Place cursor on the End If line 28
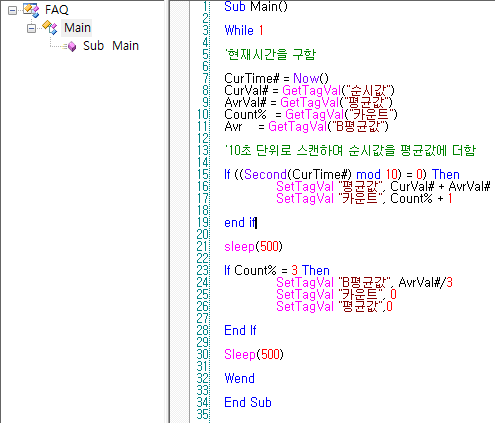Image resolution: width=495 pixels, height=423 pixels. point(240,330)
